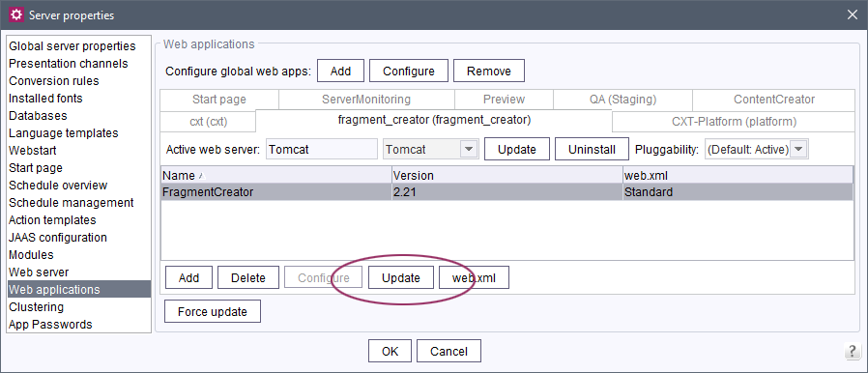Switch to the QA (Staging) tab
The image size is (868, 373).
[x=622, y=100]
